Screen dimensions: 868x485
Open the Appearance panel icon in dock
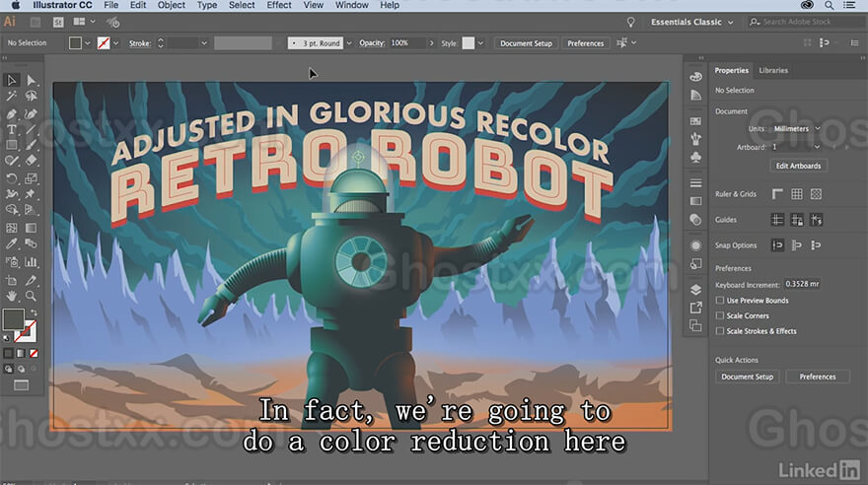tap(695, 245)
